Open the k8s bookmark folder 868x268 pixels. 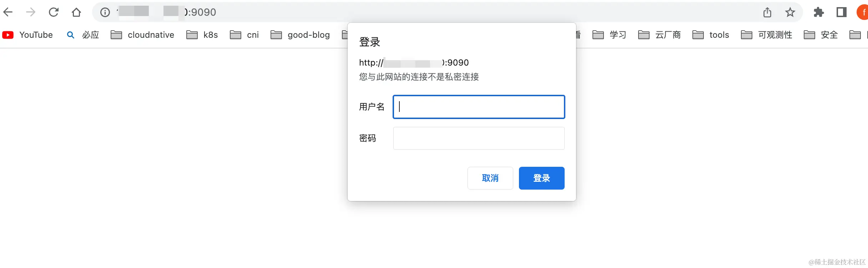202,35
